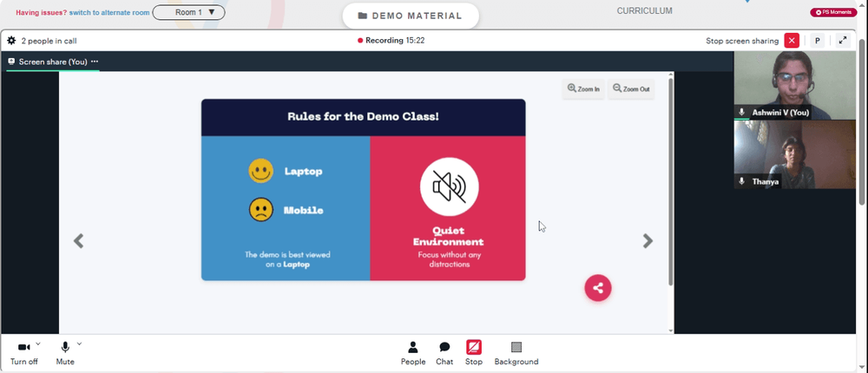This screenshot has width=868, height=373.
Task: Open the Chat panel
Action: 444,353
